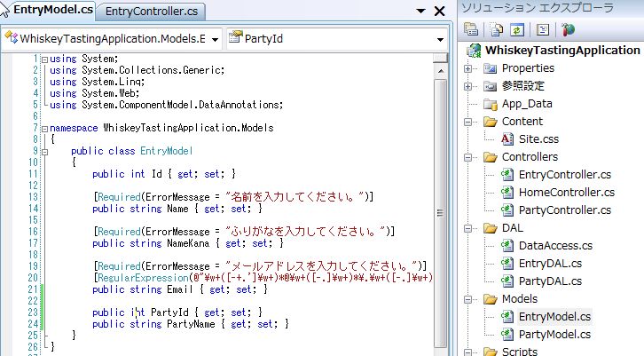Click the Models folder icon
The width and height of the screenshot is (644, 356).
[491, 299]
